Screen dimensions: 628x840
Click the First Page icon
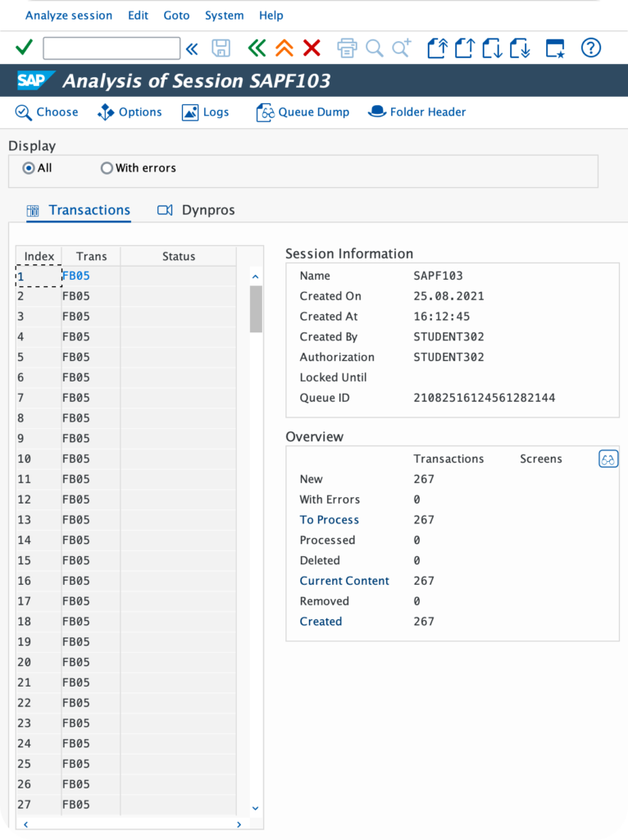pyautogui.click(x=438, y=48)
